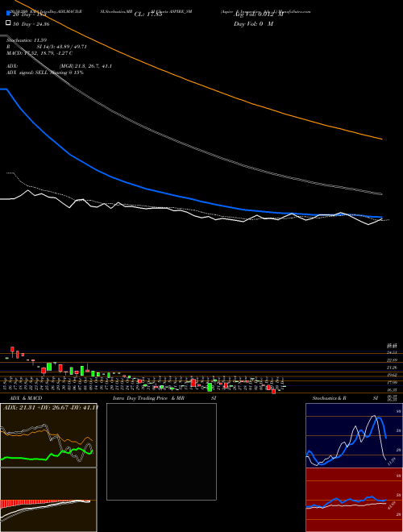Click the 24.53 price axis label
This screenshot has width=403, height=532.
(x=393, y=352)
